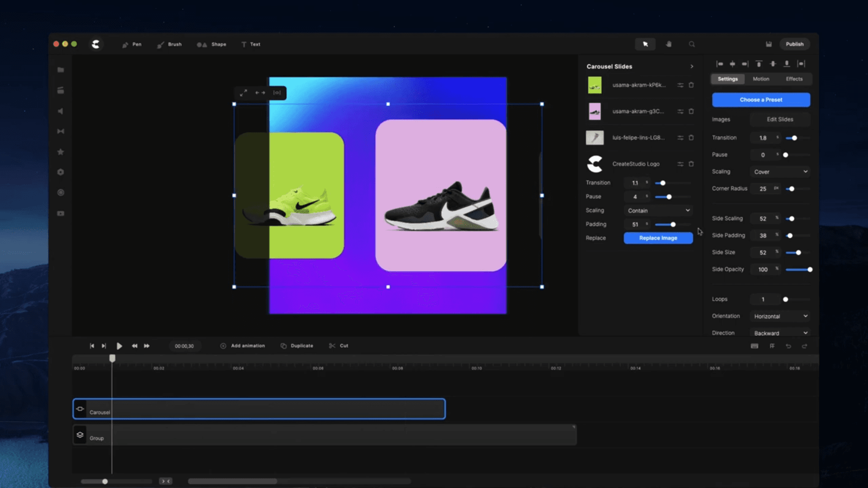This screenshot has height=488, width=868.
Task: Select the Brush tool
Action: (170, 44)
